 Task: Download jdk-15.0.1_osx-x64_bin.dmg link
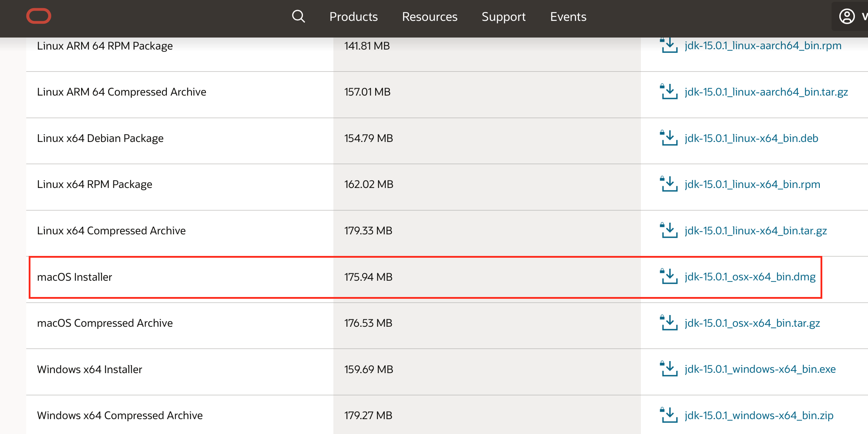tap(750, 277)
